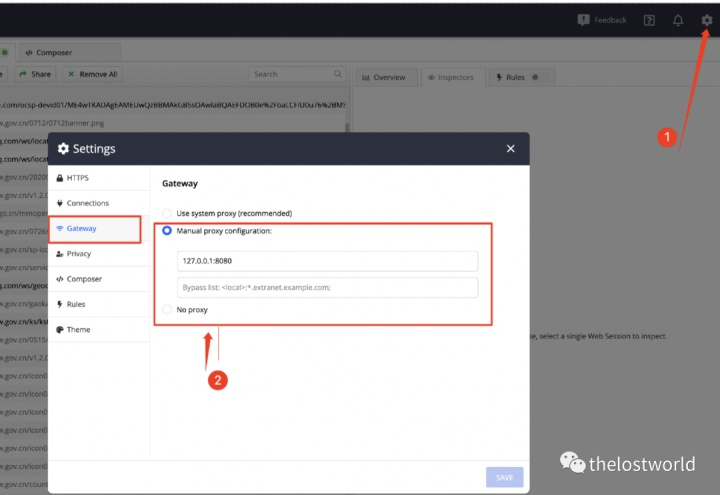Click the SAVE button in Settings
The height and width of the screenshot is (495, 720).
[x=504, y=478]
